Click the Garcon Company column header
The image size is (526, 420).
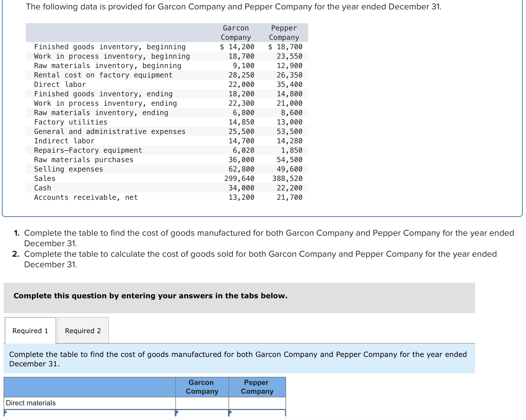(202, 387)
